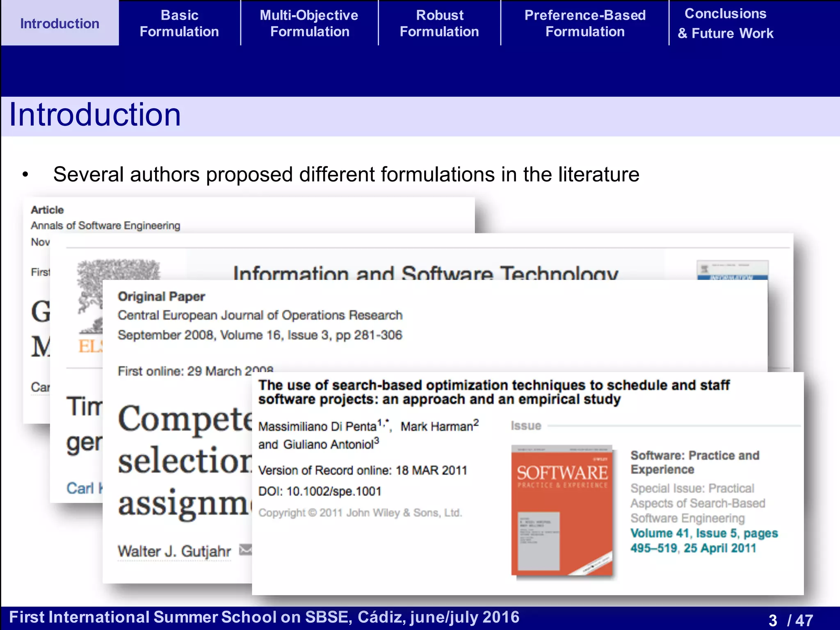
Task: Click the Original Paper label
Action: tap(161, 297)
